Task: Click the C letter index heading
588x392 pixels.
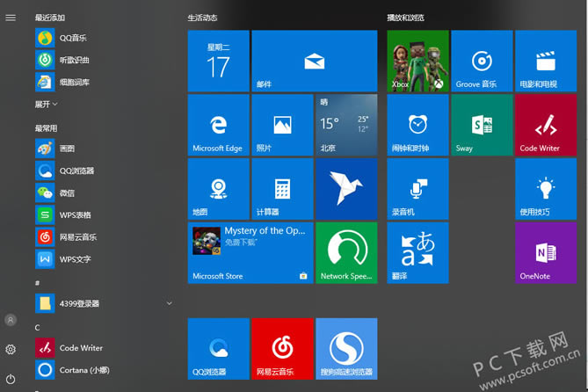Action: pos(37,328)
